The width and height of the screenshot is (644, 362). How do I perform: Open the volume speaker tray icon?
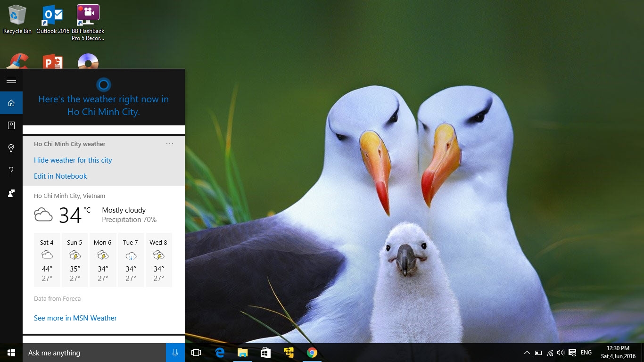point(561,353)
